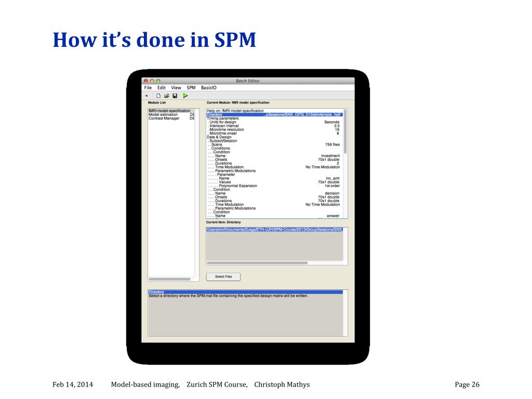Select the Subject/Session row
Image resolution: width=532 pixels, height=399 pixels.
tap(274, 141)
